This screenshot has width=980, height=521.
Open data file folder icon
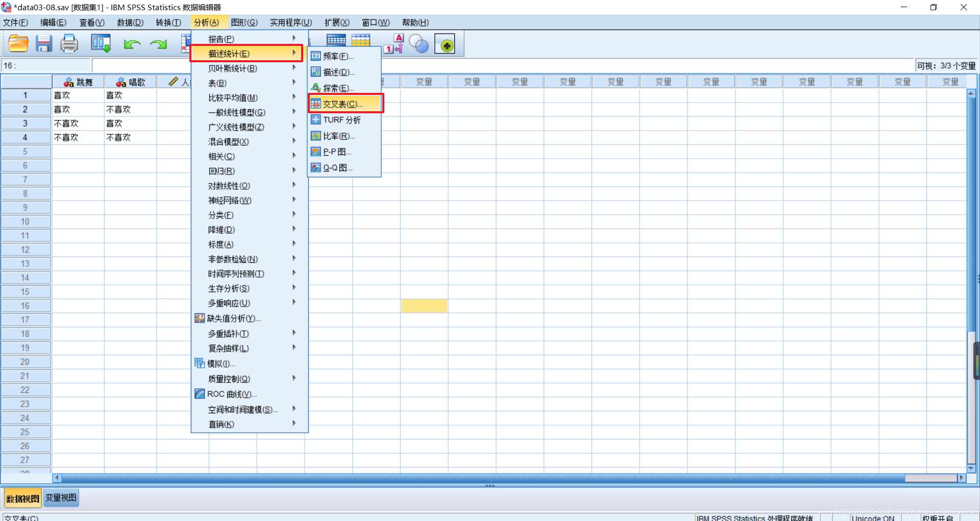coord(18,44)
